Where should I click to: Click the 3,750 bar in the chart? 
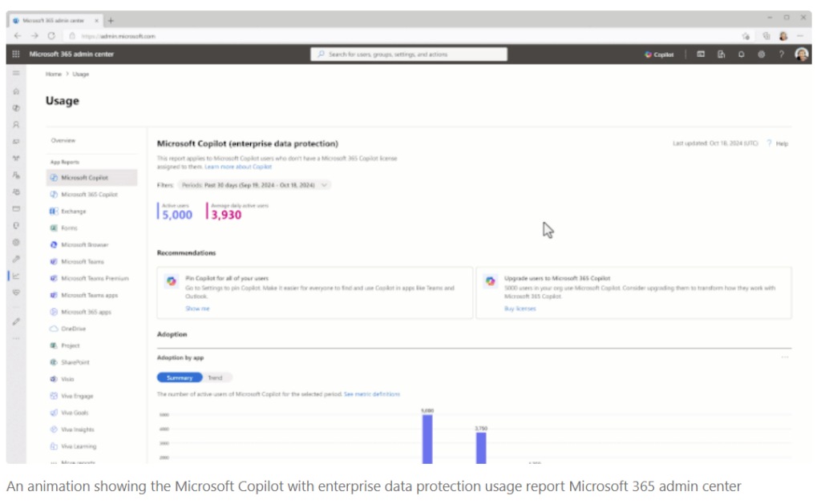pyautogui.click(x=481, y=448)
